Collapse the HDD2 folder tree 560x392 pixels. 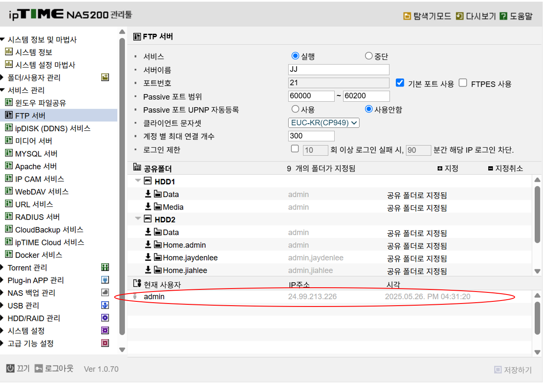138,219
